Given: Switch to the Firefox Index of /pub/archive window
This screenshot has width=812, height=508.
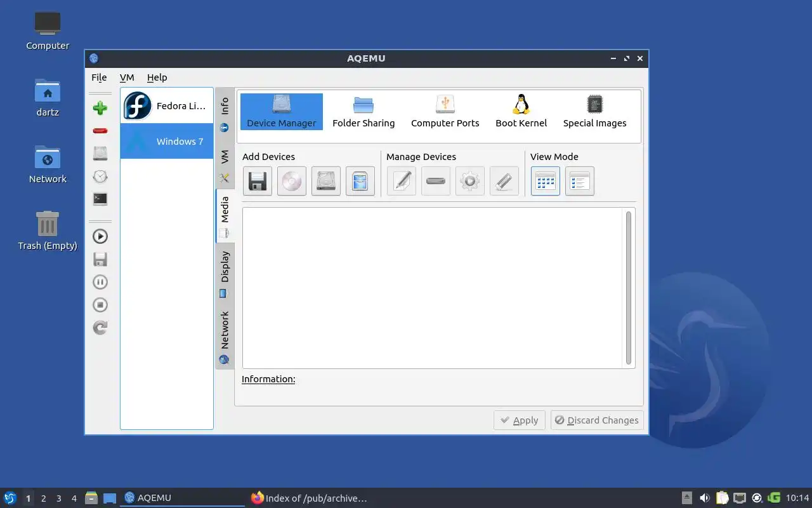Looking at the screenshot, I should (x=309, y=498).
